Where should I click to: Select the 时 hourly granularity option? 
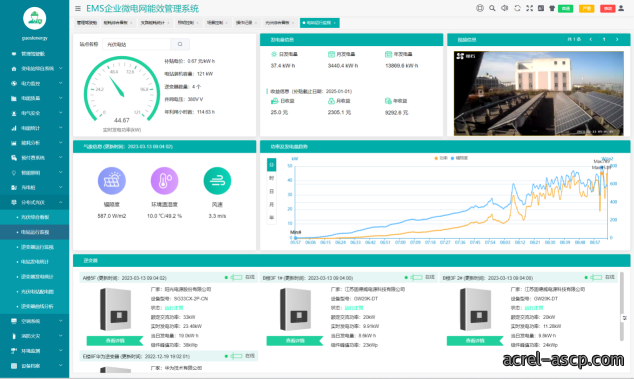(x=272, y=178)
